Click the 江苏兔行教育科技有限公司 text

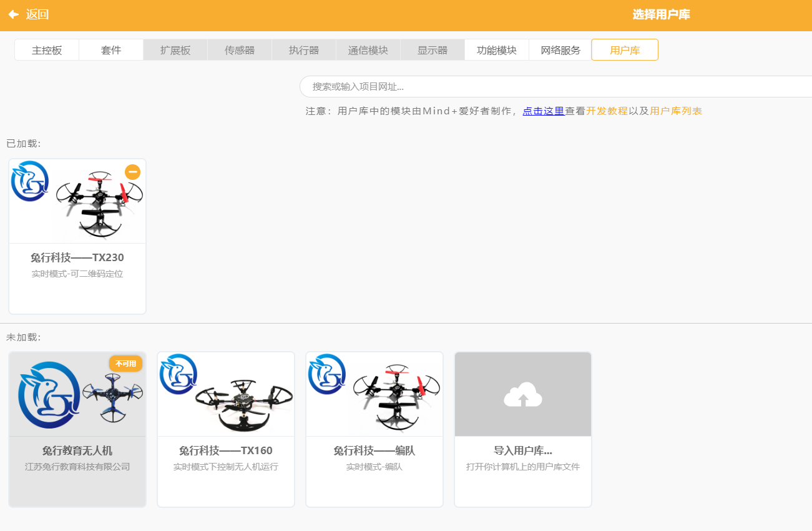(77, 467)
